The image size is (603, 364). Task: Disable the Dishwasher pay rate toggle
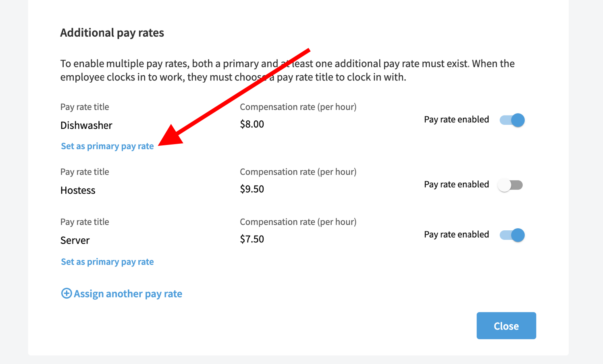(x=511, y=120)
